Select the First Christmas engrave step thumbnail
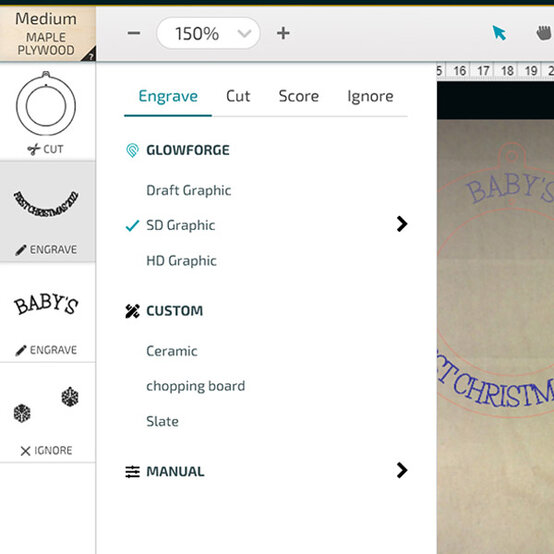The height and width of the screenshot is (554, 554). click(46, 203)
